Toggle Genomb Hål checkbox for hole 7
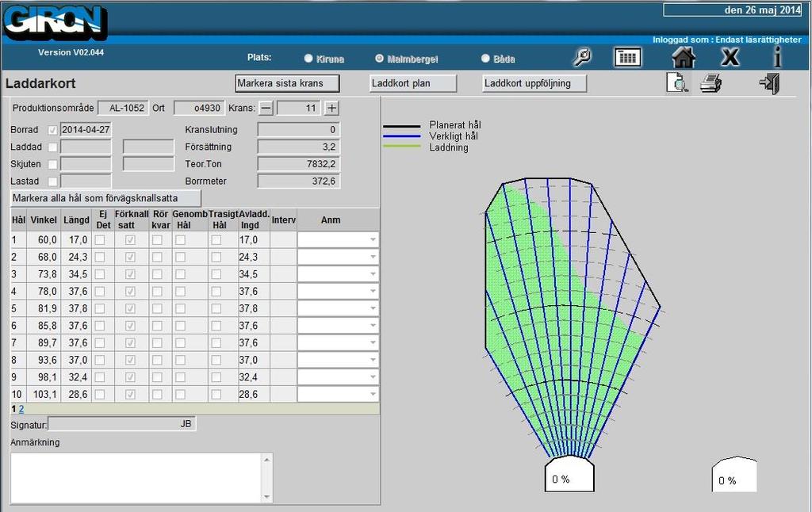812x512 pixels. (180, 342)
